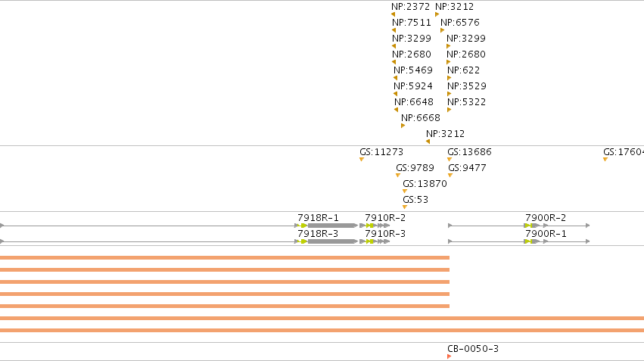Click the 7900R-2 transcript
This screenshot has width=644, height=361.
click(x=518, y=226)
